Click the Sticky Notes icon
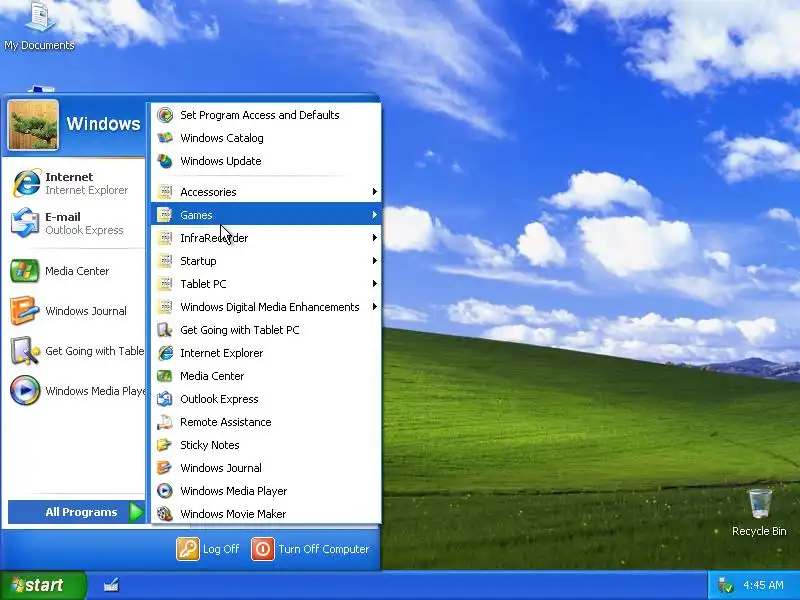This screenshot has width=800, height=600. click(x=165, y=445)
